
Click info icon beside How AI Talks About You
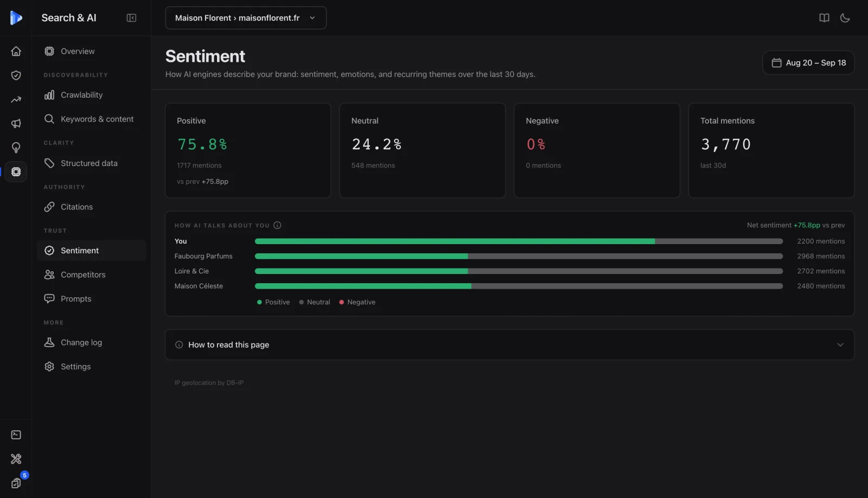tap(277, 226)
